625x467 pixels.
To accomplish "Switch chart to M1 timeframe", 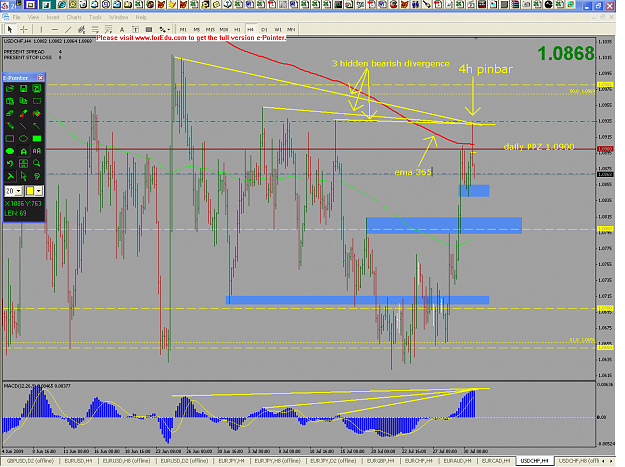I will point(183,29).
